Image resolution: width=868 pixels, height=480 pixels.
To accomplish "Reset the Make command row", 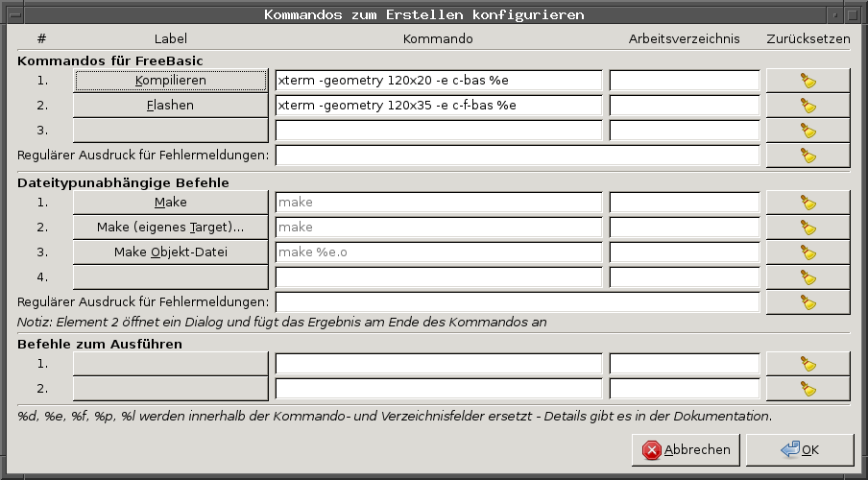I will point(808,203).
